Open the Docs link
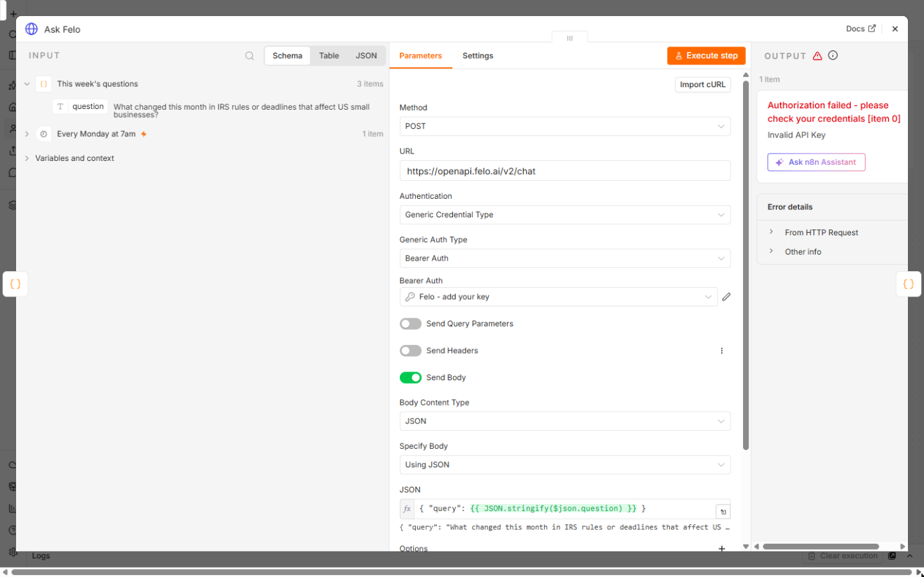Image resolution: width=924 pixels, height=577 pixels. (861, 29)
